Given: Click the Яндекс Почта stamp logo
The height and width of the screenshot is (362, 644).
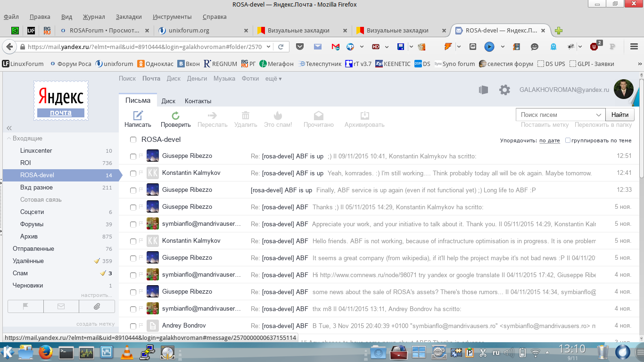Looking at the screenshot, I should pyautogui.click(x=61, y=100).
